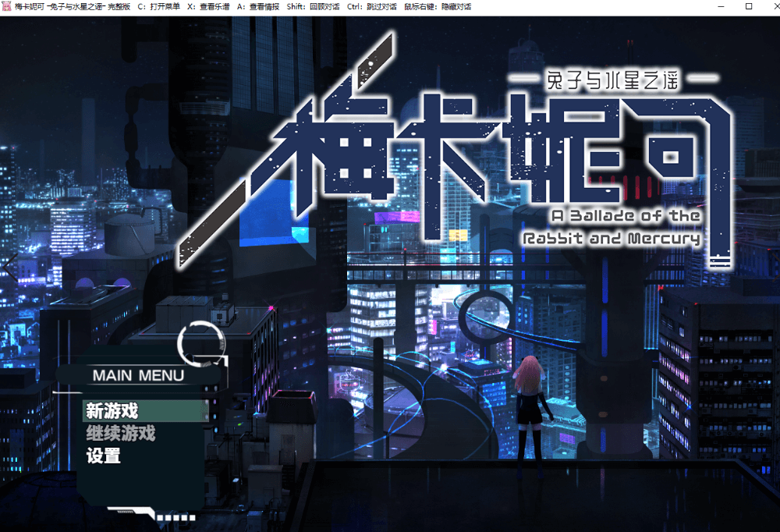Close the game window
This screenshot has width=780, height=532.
(x=770, y=6)
